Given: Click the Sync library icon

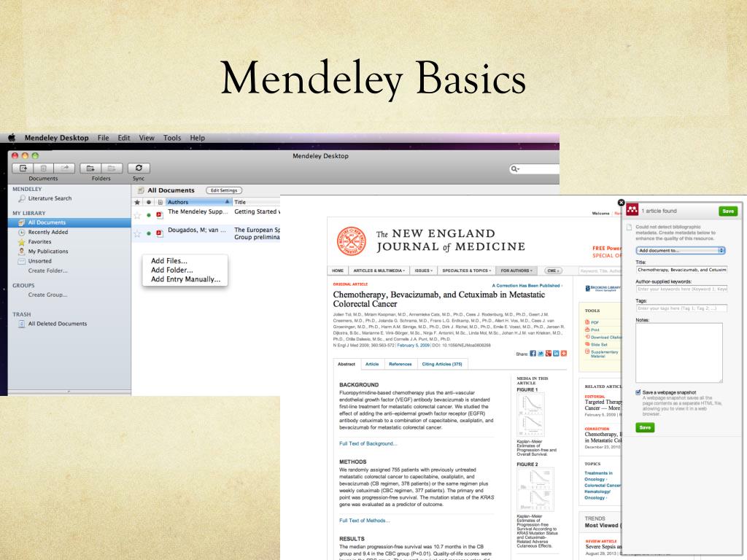Looking at the screenshot, I should pos(139,168).
